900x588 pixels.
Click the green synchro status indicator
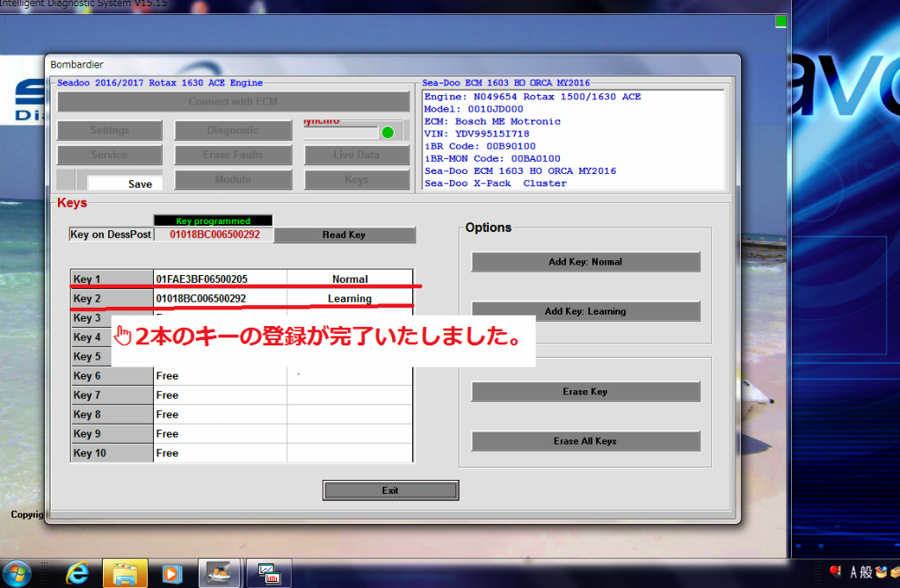(388, 133)
